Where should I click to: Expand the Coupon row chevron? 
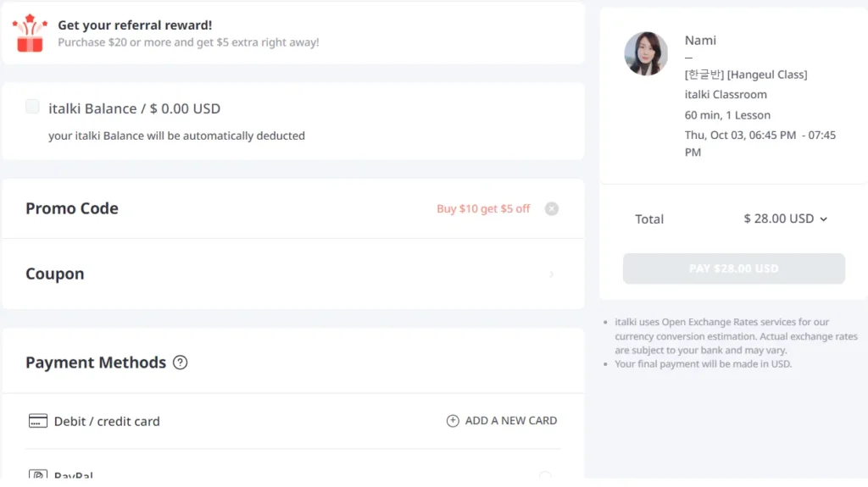pos(552,274)
